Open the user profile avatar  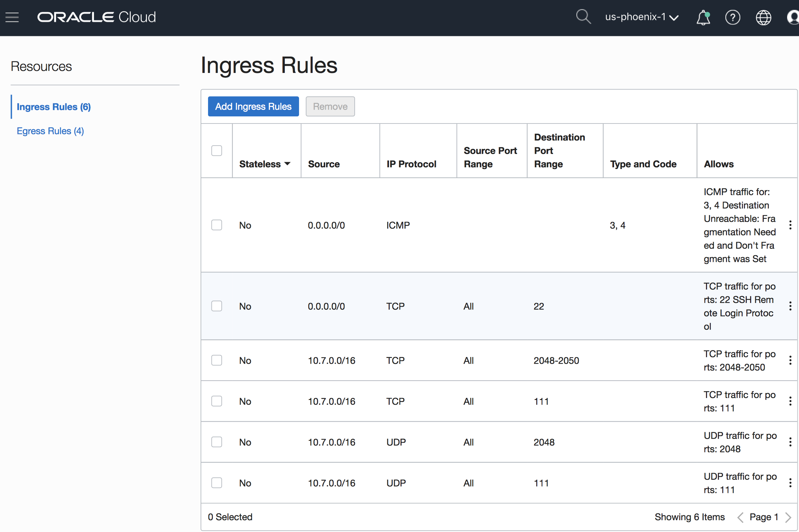794,17
